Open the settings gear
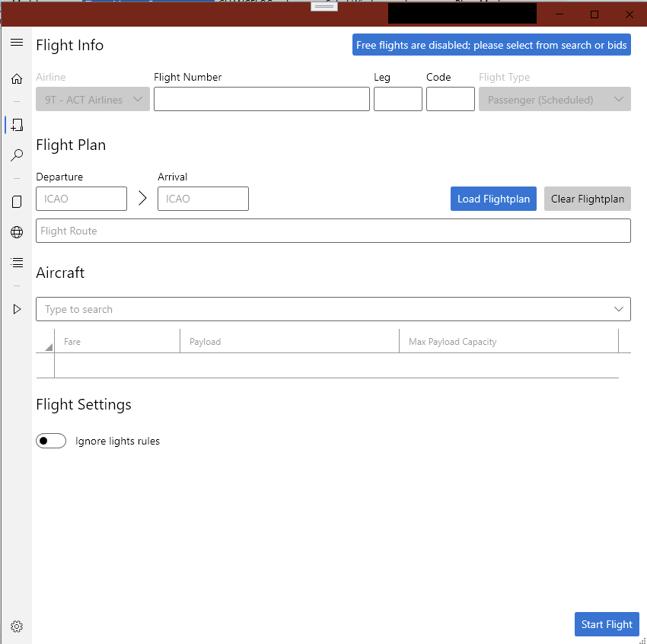This screenshot has height=644, width=647. pyautogui.click(x=17, y=626)
